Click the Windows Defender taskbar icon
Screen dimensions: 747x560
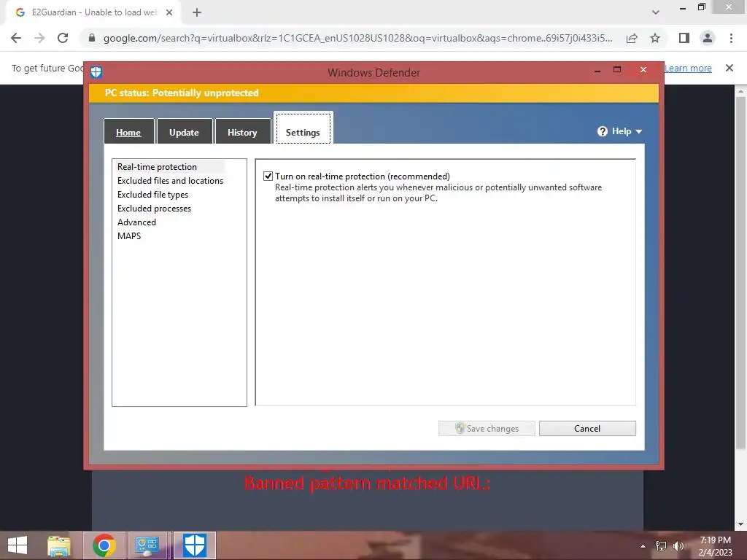tap(194, 545)
